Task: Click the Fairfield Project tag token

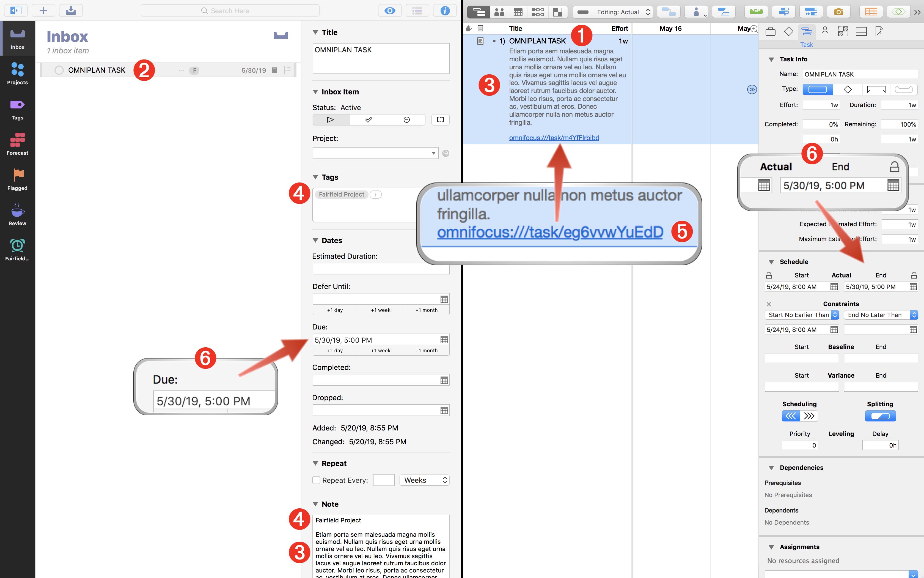Action: click(x=341, y=195)
